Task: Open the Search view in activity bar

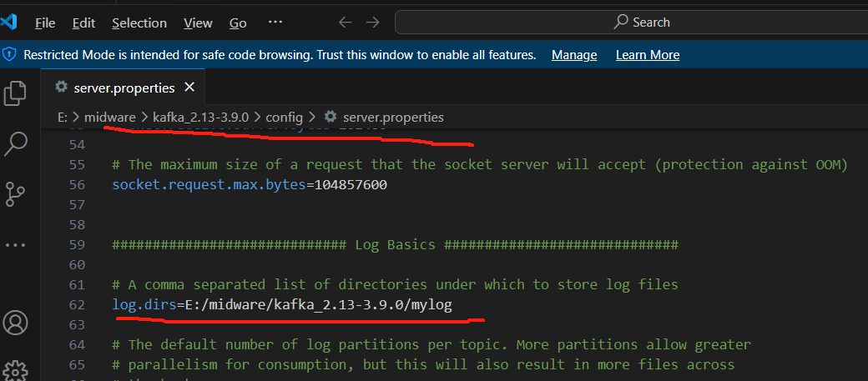Action: pos(16,144)
